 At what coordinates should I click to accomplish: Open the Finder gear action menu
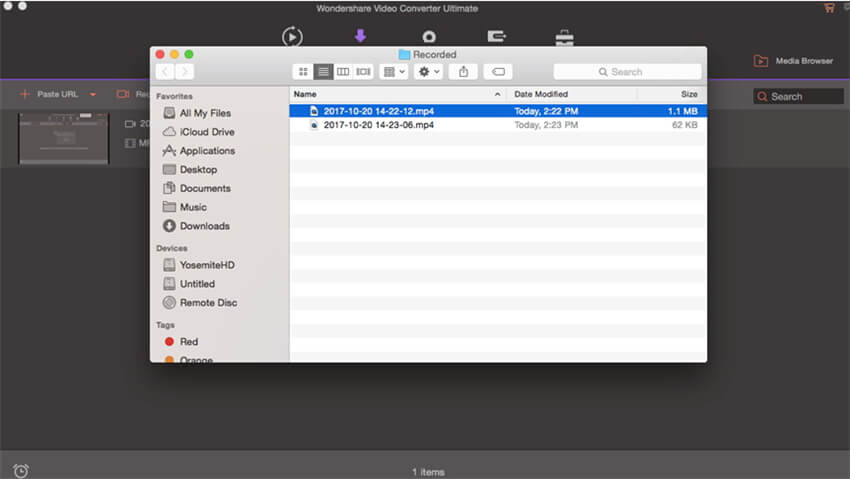tap(429, 72)
